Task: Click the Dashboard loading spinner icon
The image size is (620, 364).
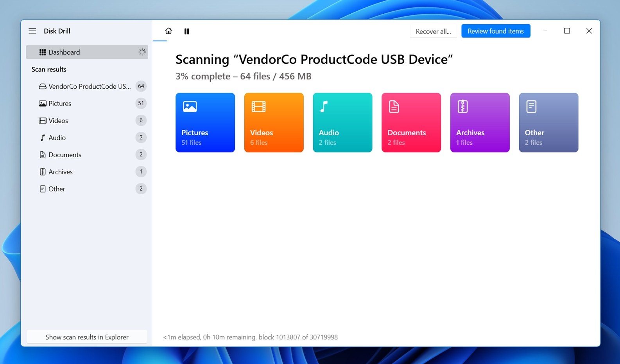Action: (142, 52)
